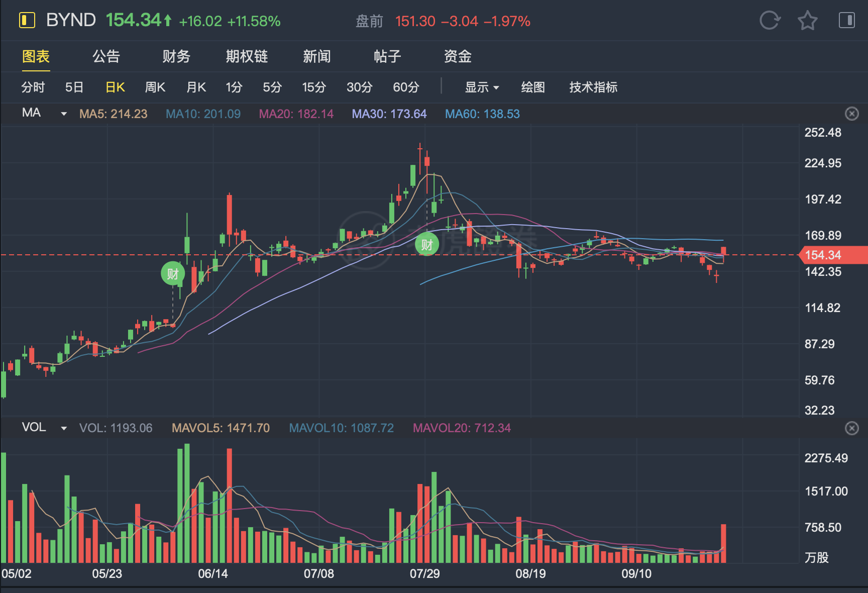Close the MA indicator panel

(852, 114)
